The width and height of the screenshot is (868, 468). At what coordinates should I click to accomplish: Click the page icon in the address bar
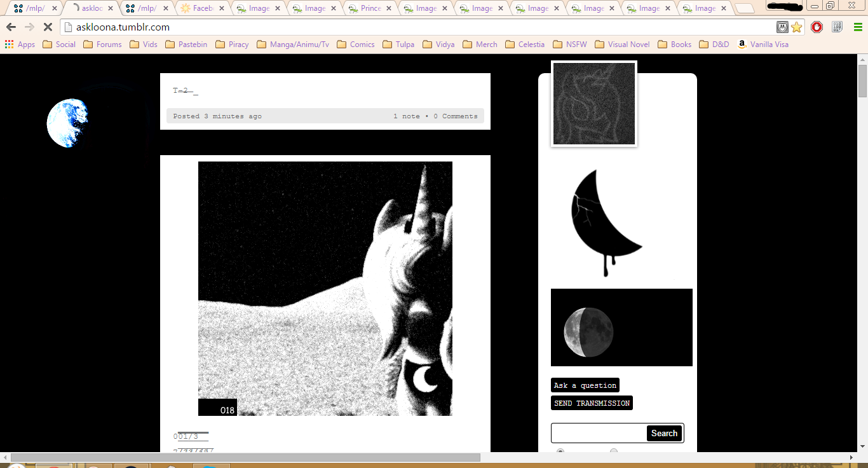[69, 27]
